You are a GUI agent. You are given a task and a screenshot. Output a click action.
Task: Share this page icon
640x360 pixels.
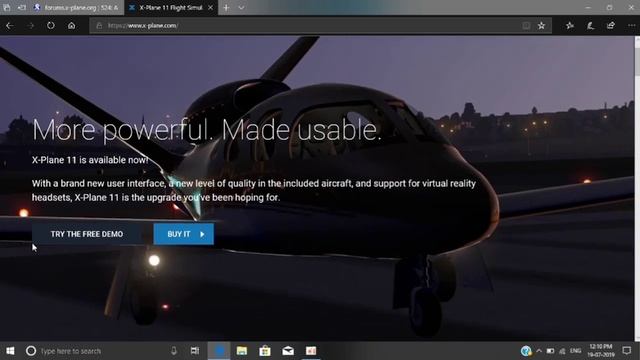point(611,26)
